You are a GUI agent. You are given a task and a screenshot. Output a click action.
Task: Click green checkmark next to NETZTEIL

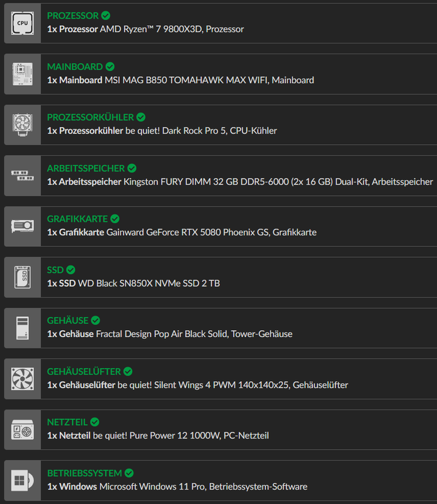[x=95, y=422]
